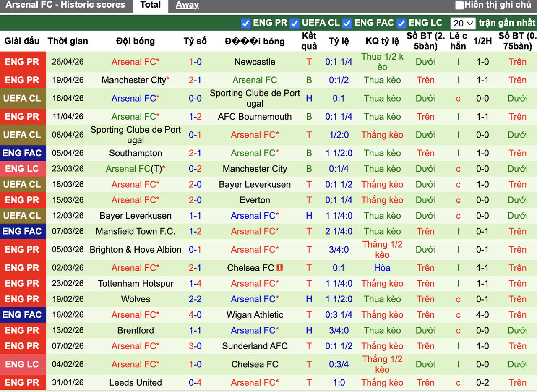Click the 2-1 score on 19/04/26
537x392 pixels.
click(x=195, y=80)
